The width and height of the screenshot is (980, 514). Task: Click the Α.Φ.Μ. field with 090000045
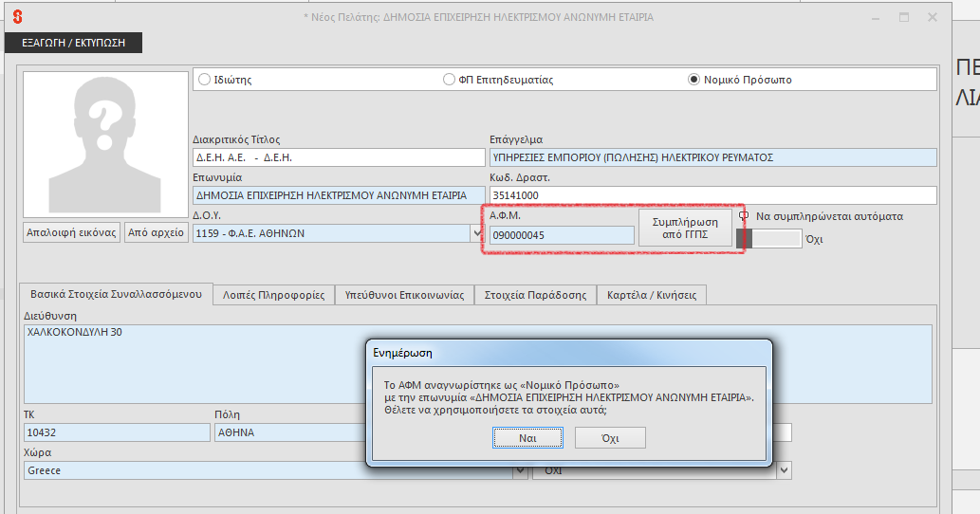click(562, 235)
